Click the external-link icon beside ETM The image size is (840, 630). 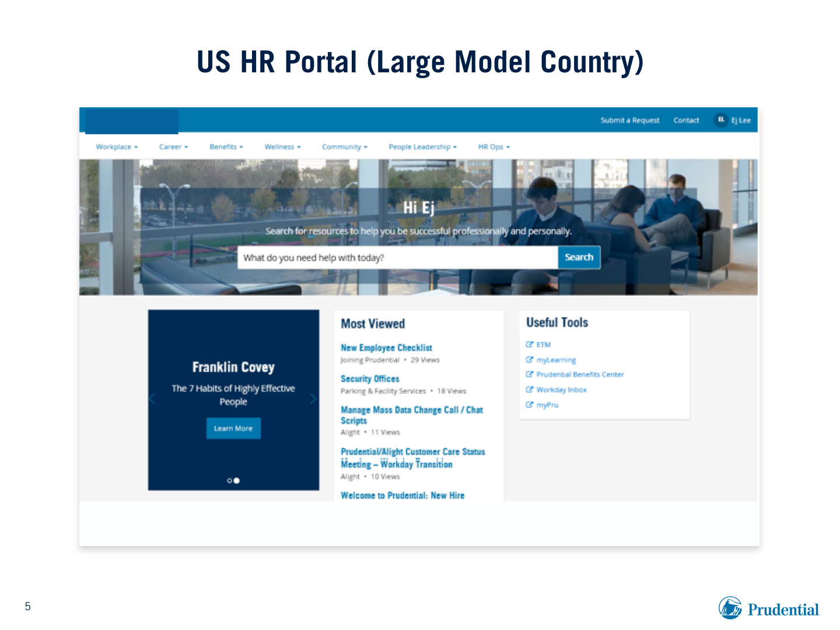530,344
